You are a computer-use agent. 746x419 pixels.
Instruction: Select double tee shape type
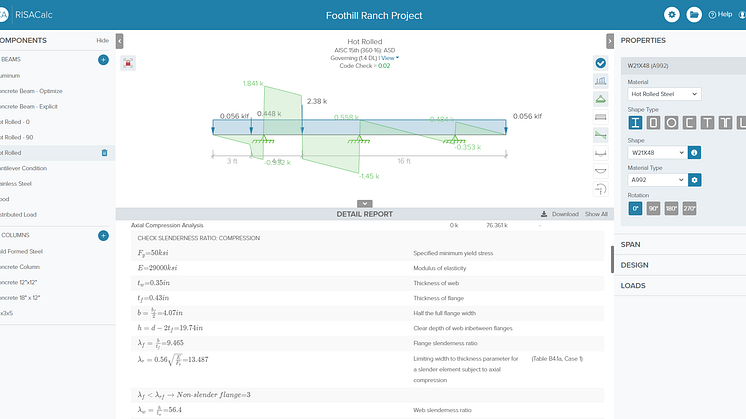coord(726,123)
